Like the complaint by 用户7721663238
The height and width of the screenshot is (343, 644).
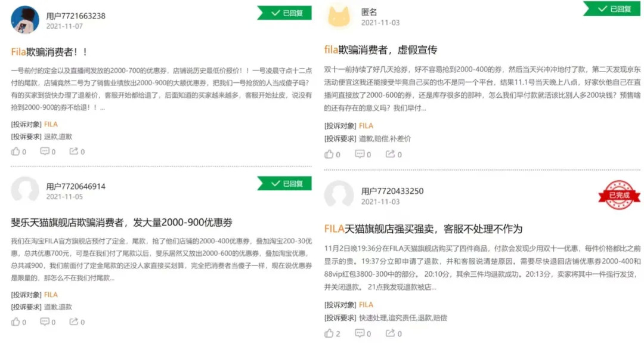16,152
